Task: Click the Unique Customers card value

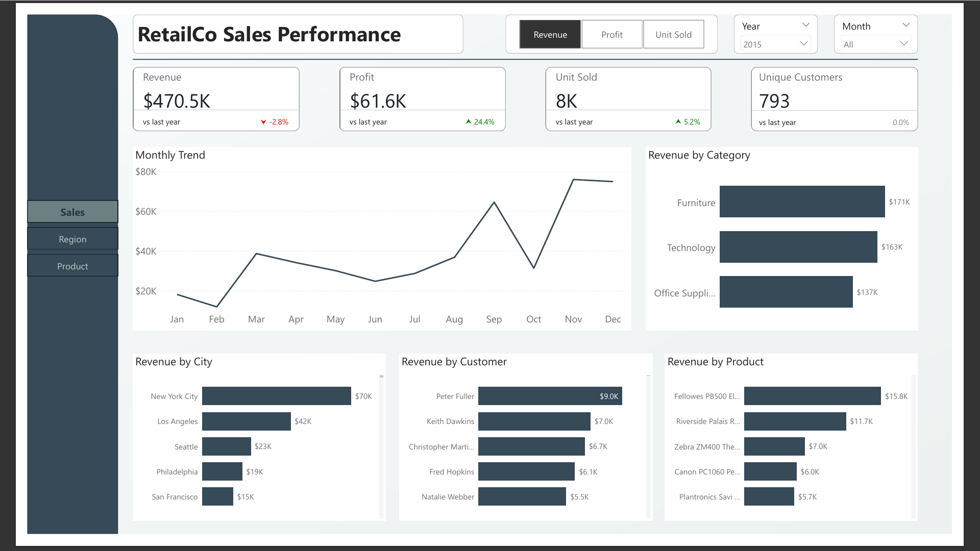Action: [x=774, y=101]
